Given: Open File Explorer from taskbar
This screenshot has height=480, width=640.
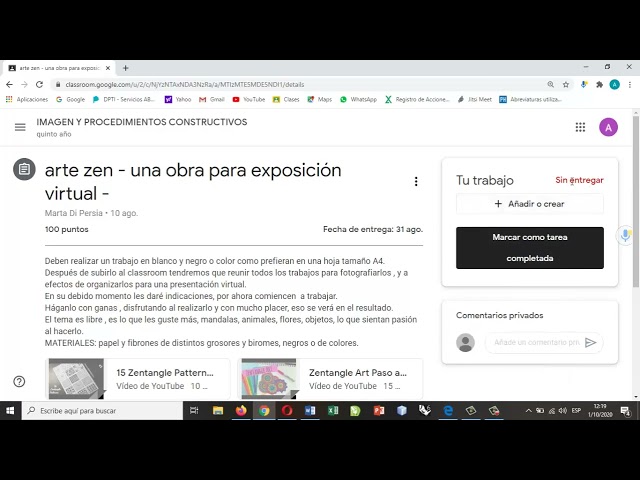Looking at the screenshot, I should 218,411.
